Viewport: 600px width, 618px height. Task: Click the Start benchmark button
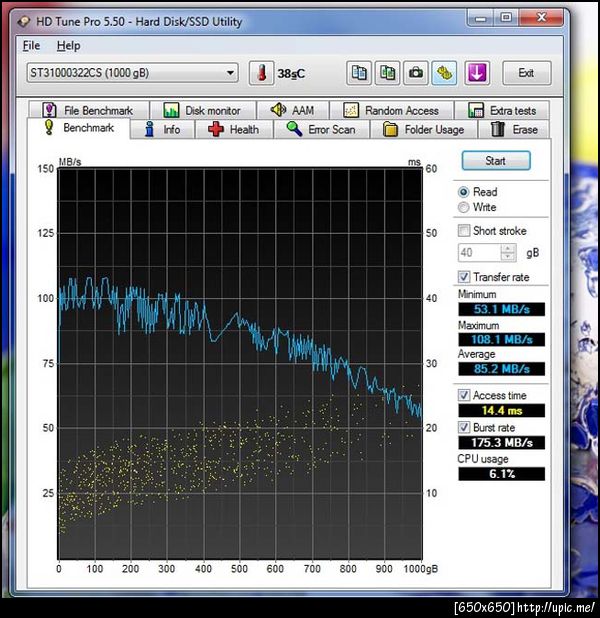[x=496, y=161]
